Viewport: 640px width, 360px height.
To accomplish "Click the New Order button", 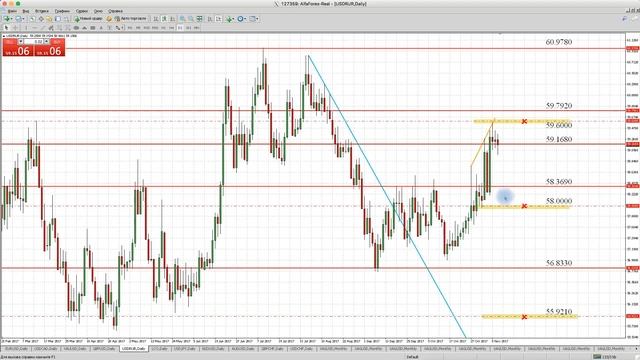I will [89, 19].
